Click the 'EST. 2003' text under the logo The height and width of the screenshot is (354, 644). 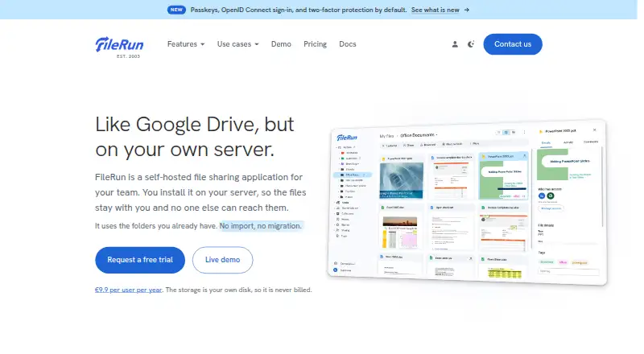[x=128, y=56]
